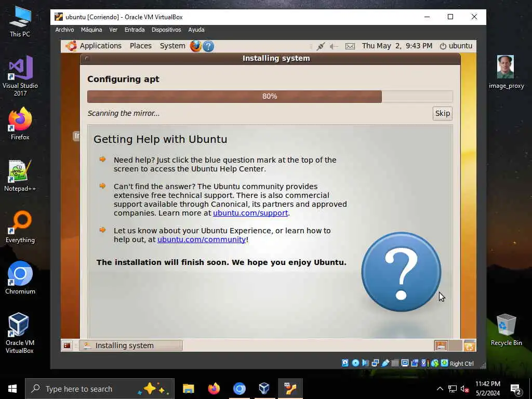This screenshot has height=399, width=532.
Task: Open File Explorer from the taskbar
Action: coord(188,389)
